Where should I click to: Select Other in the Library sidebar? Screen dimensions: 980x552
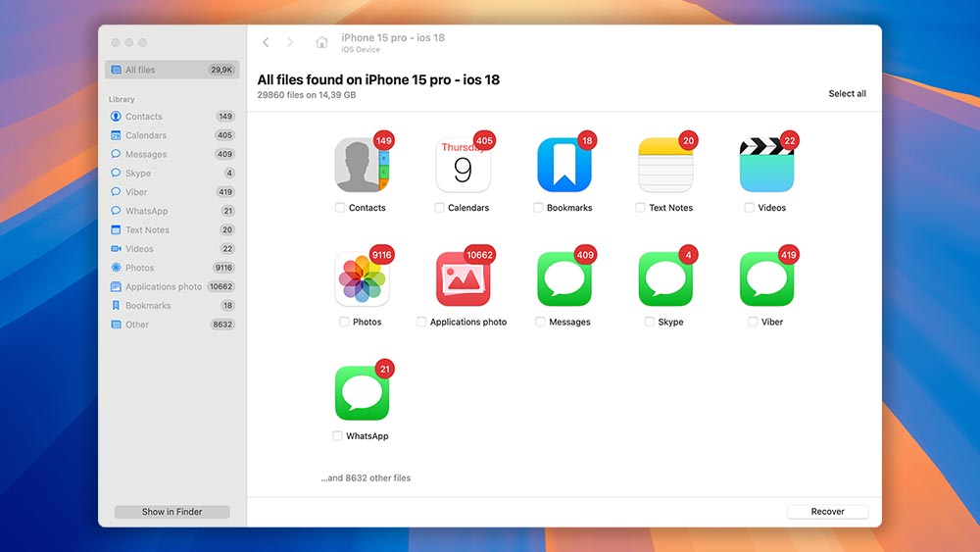[171, 325]
